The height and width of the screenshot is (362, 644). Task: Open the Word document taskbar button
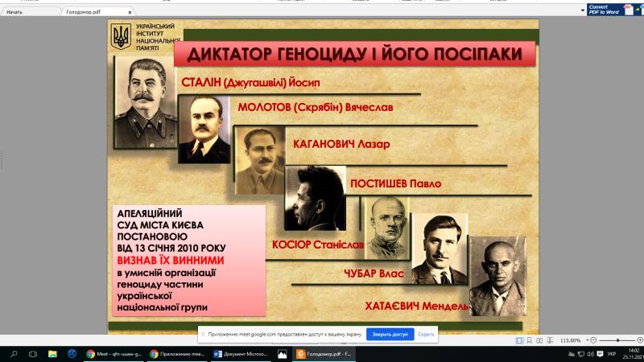point(240,354)
